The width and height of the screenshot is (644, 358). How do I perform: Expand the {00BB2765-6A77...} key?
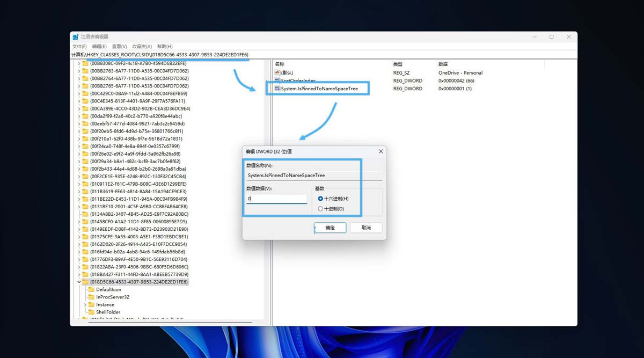point(78,85)
